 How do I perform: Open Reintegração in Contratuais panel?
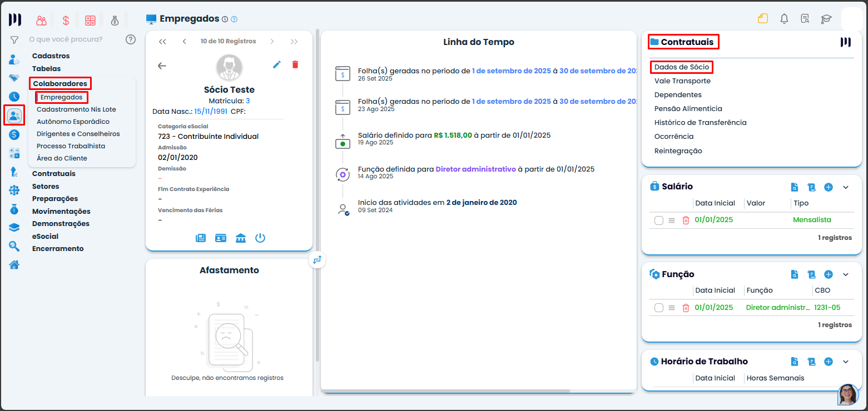678,151
